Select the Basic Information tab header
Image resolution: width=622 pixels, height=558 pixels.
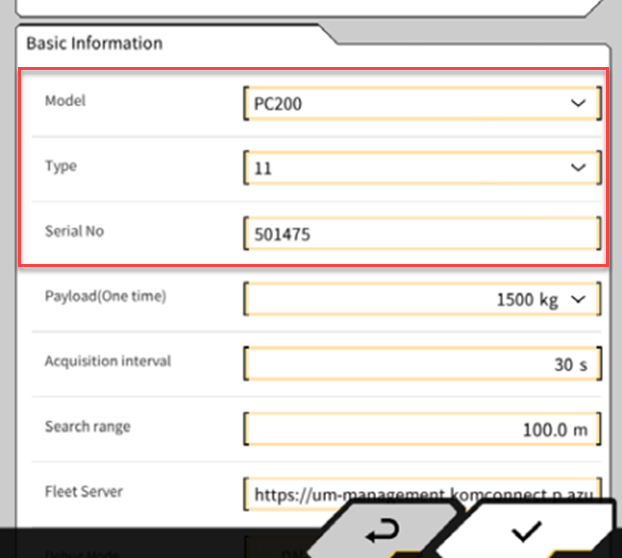pos(94,43)
